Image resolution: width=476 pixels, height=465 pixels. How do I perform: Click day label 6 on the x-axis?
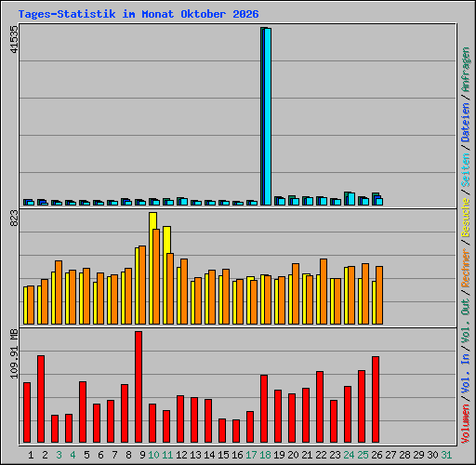pyautogui.click(x=100, y=455)
